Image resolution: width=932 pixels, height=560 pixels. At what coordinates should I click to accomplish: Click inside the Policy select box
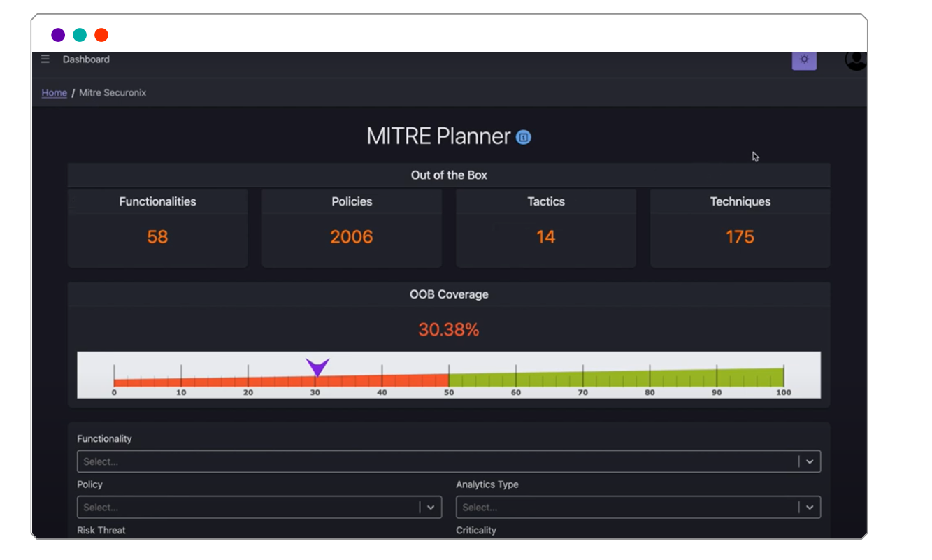(x=245, y=508)
